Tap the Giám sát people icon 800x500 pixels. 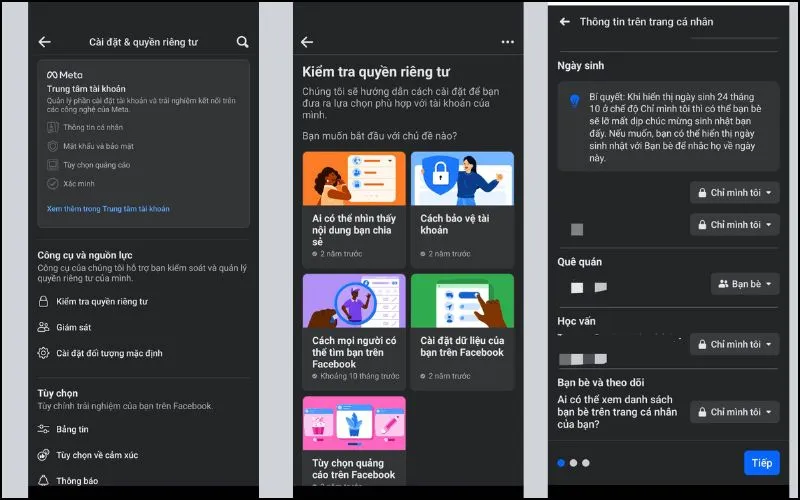click(44, 327)
